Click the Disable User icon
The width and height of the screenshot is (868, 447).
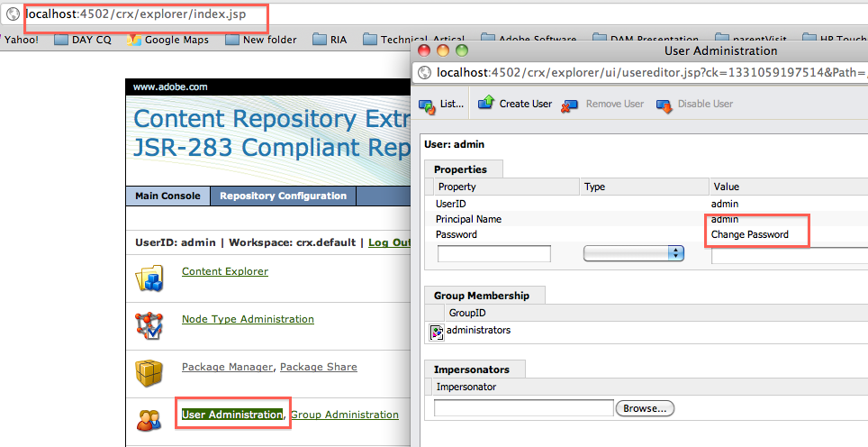[x=665, y=105]
